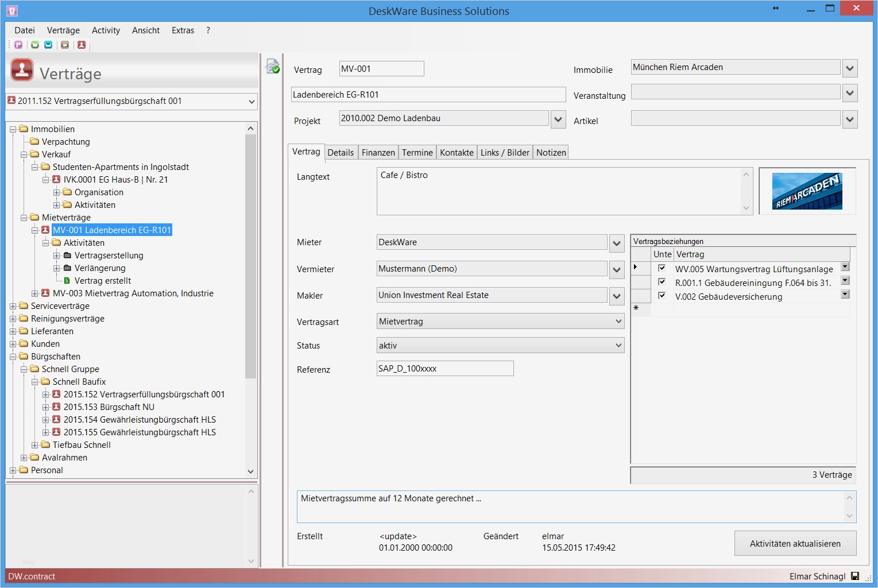Viewport: 878px width, 588px height.
Task: Click the red stamp contracts toolbar icon
Action: click(82, 45)
